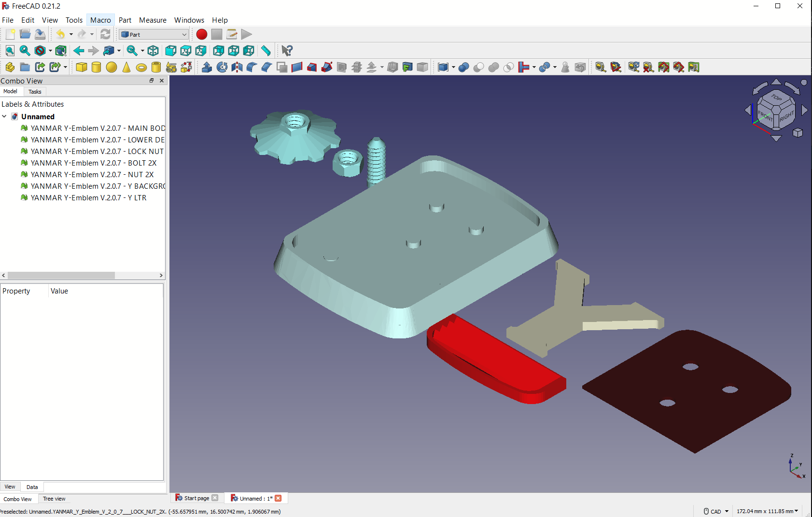Mirror the selected shape

click(237, 67)
